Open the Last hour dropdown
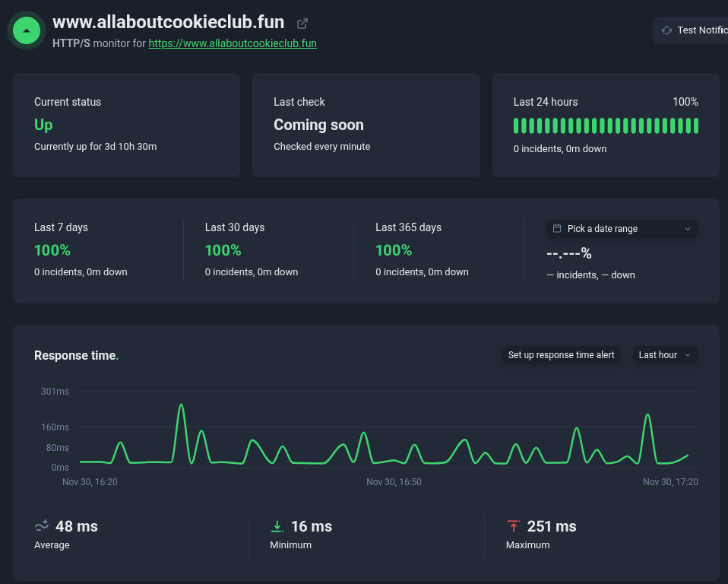Screen dimensions: 728x584 [x=664, y=354]
